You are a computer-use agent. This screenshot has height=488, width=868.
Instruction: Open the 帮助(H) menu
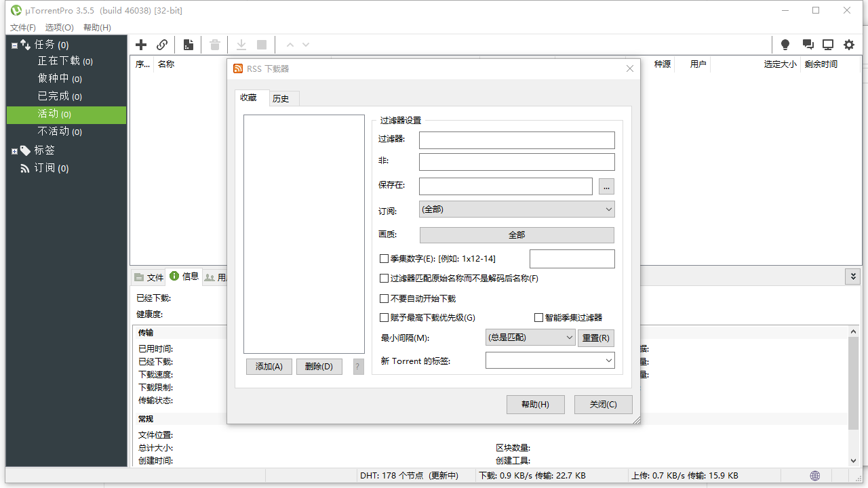(97, 27)
